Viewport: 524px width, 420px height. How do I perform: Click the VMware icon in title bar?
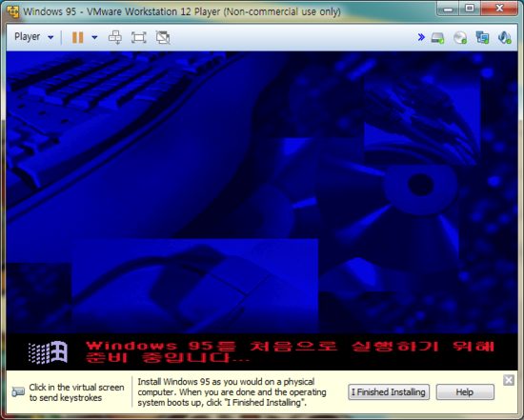pos(12,11)
